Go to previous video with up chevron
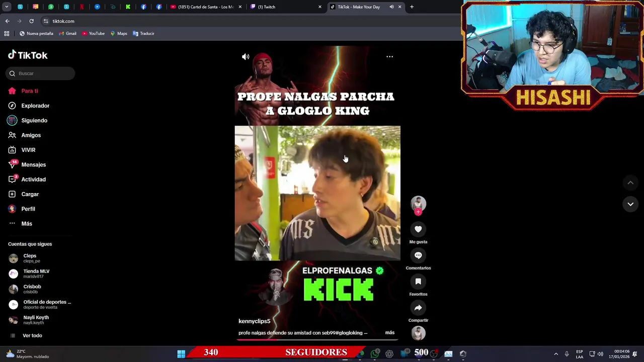The image size is (644, 362). point(630,183)
